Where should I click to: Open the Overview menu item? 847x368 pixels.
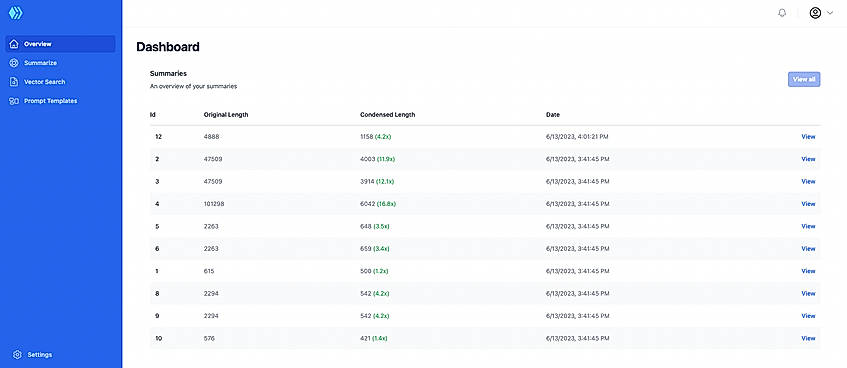(60, 44)
